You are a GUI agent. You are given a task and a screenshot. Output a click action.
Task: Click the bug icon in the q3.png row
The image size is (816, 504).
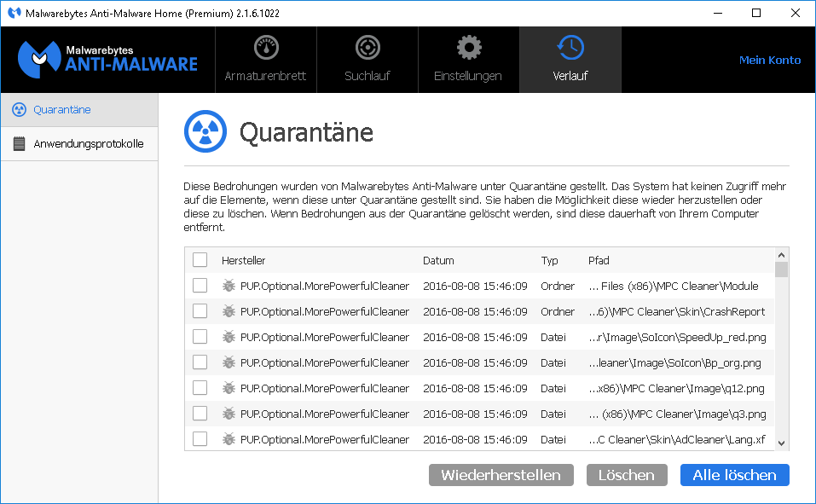point(229,414)
